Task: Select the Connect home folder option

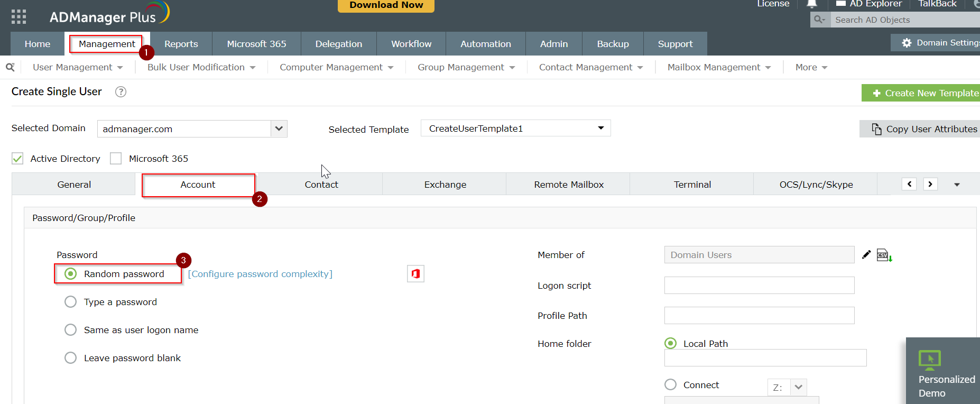Action: coord(670,384)
